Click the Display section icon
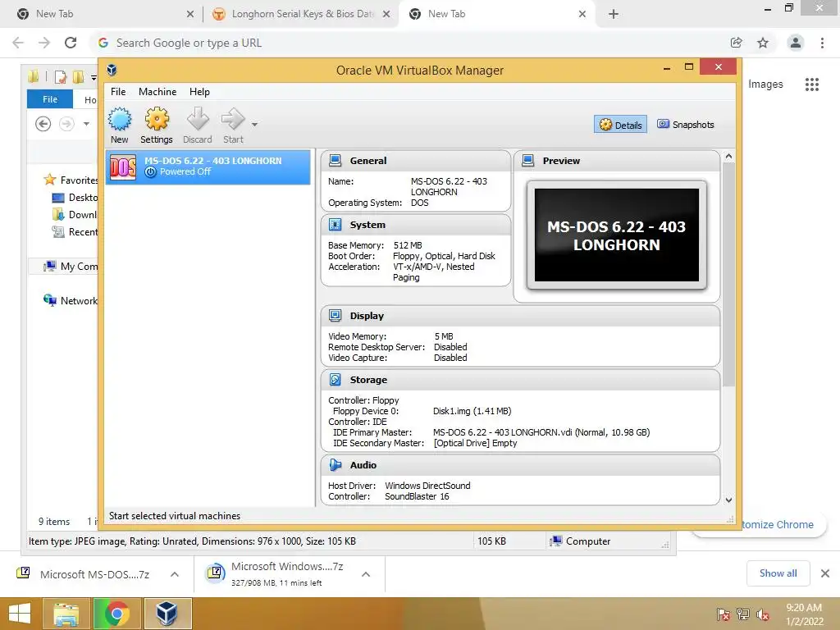This screenshot has width=840, height=630. point(336,316)
